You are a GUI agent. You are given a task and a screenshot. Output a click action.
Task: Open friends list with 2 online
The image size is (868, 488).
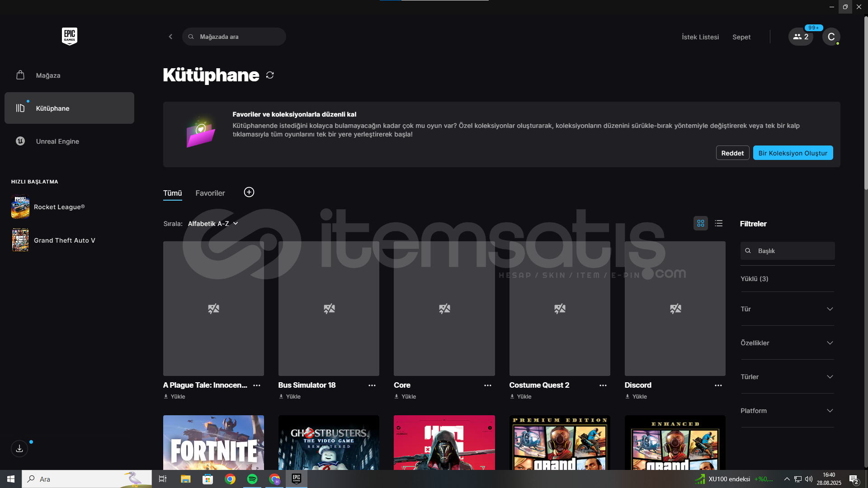pyautogui.click(x=801, y=37)
